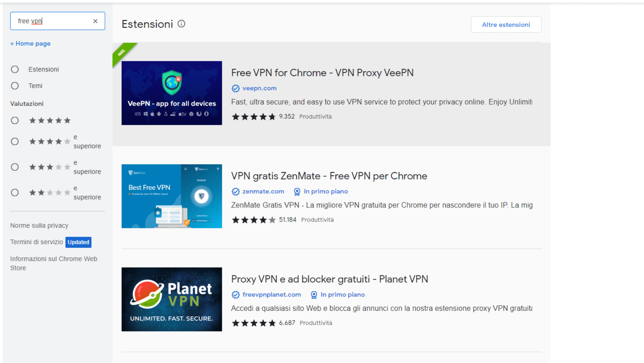The width and height of the screenshot is (644, 363).
Task: Click the info icon next to Estensioni heading
Action: [x=181, y=24]
